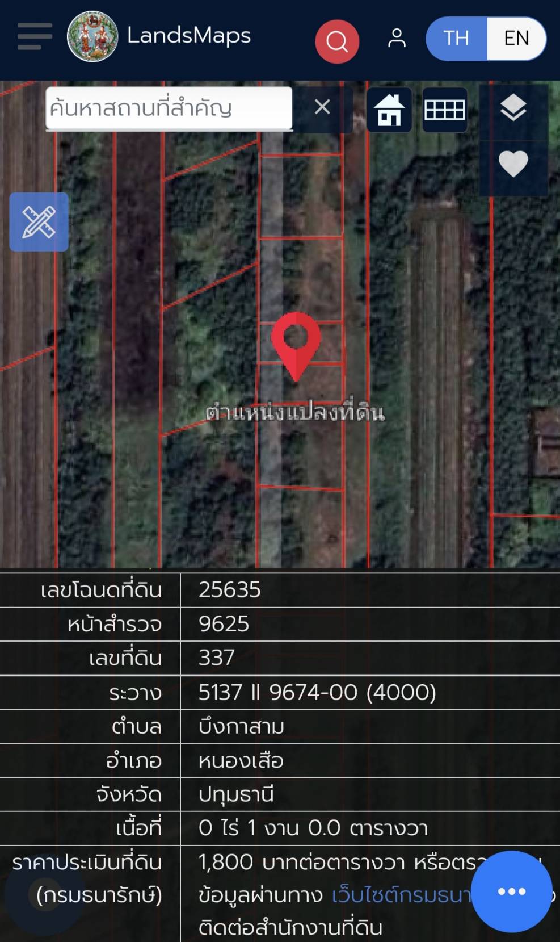Open the user account icon
The image size is (560, 942).
pyautogui.click(x=397, y=39)
